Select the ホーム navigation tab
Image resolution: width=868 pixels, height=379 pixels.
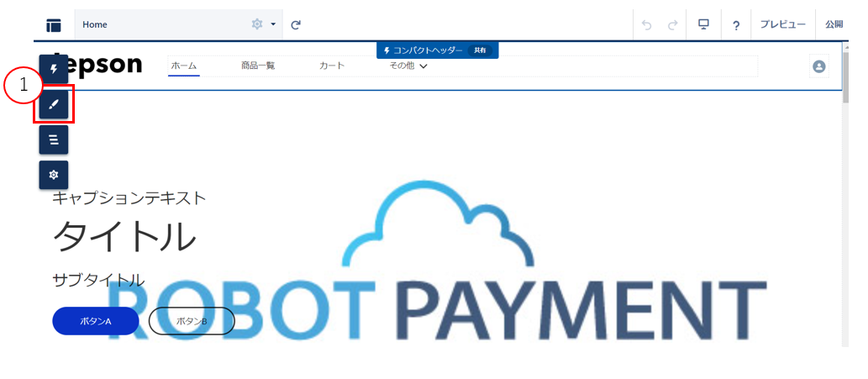pyautogui.click(x=184, y=66)
